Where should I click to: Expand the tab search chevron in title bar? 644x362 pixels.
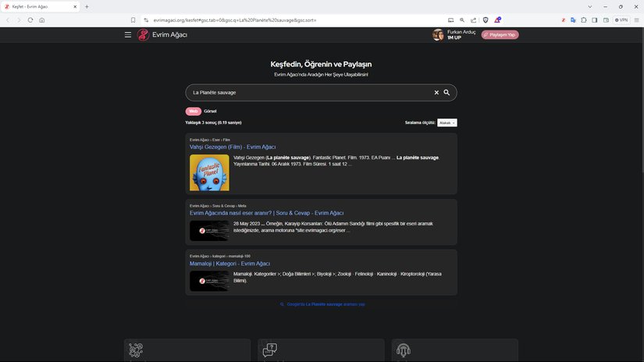[x=589, y=6]
